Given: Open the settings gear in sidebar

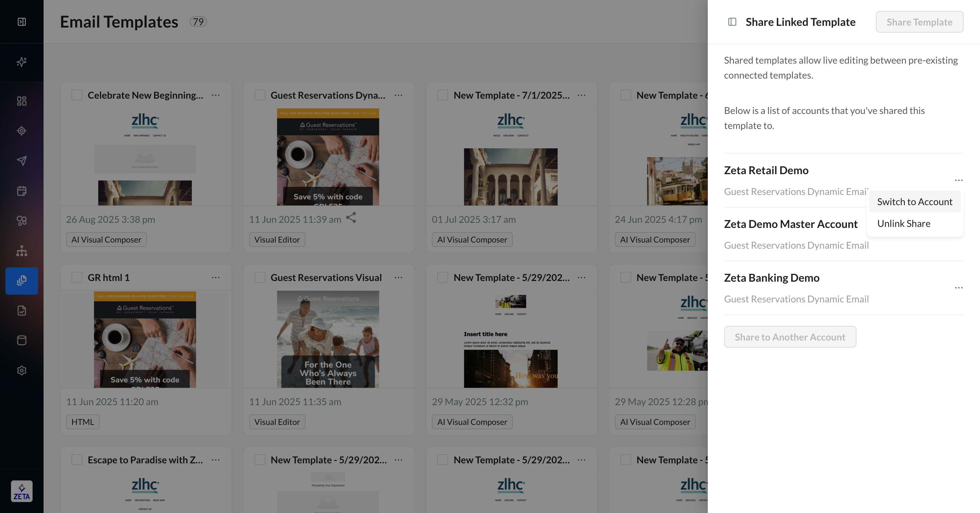Looking at the screenshot, I should (22, 370).
